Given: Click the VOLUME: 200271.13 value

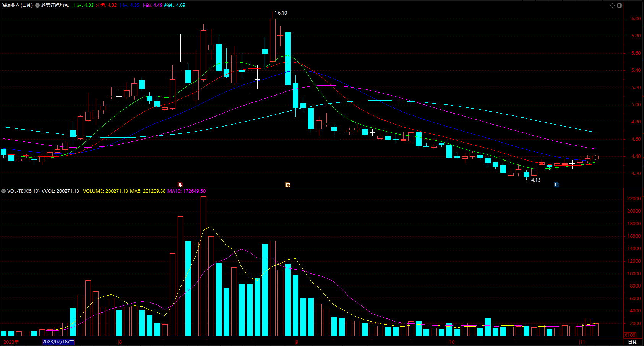Looking at the screenshot, I should (x=105, y=191).
